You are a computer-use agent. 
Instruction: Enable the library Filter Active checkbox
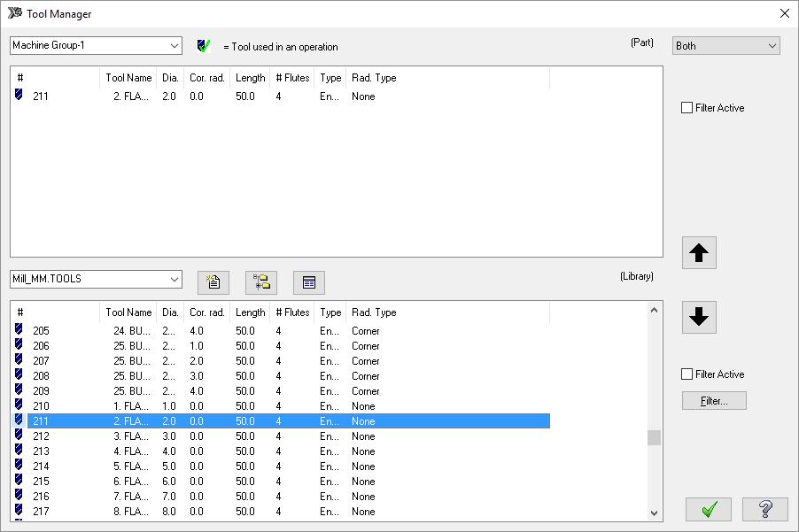(x=687, y=374)
